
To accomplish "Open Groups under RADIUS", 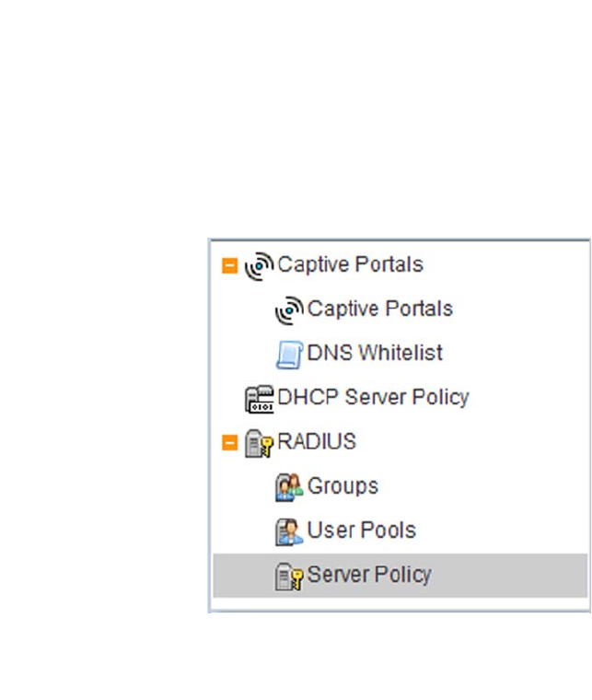I will [342, 486].
